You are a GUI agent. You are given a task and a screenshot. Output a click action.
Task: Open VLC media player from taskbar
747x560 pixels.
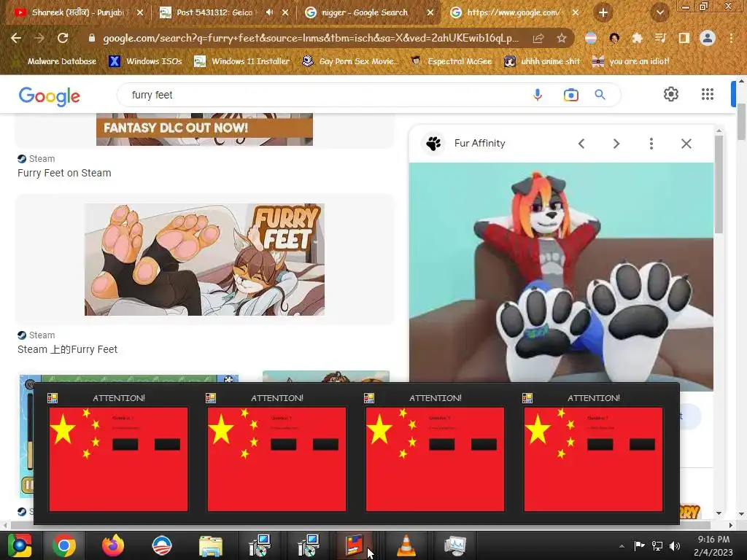point(406,545)
